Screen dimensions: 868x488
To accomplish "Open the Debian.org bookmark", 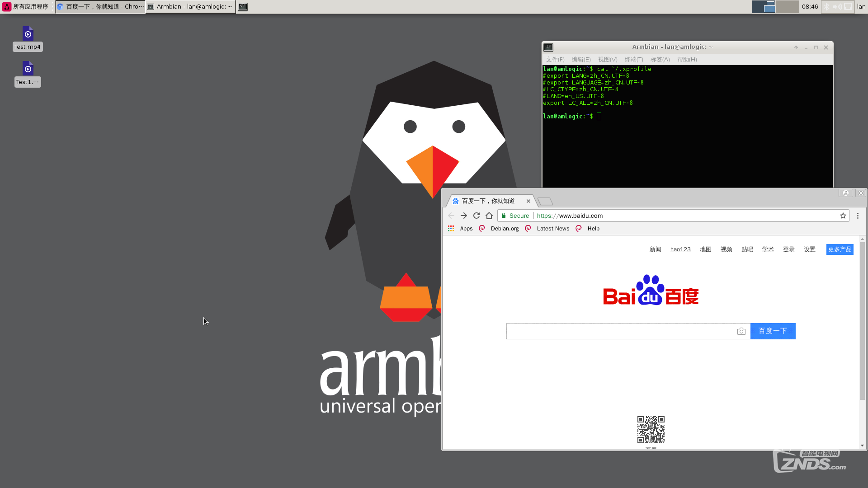I will (x=499, y=229).
